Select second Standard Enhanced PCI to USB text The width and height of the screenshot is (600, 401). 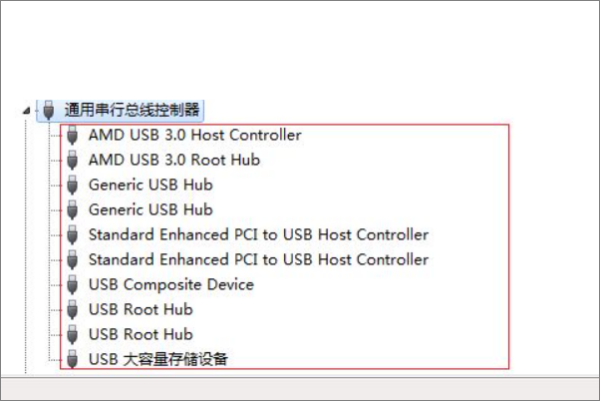pos(258,259)
